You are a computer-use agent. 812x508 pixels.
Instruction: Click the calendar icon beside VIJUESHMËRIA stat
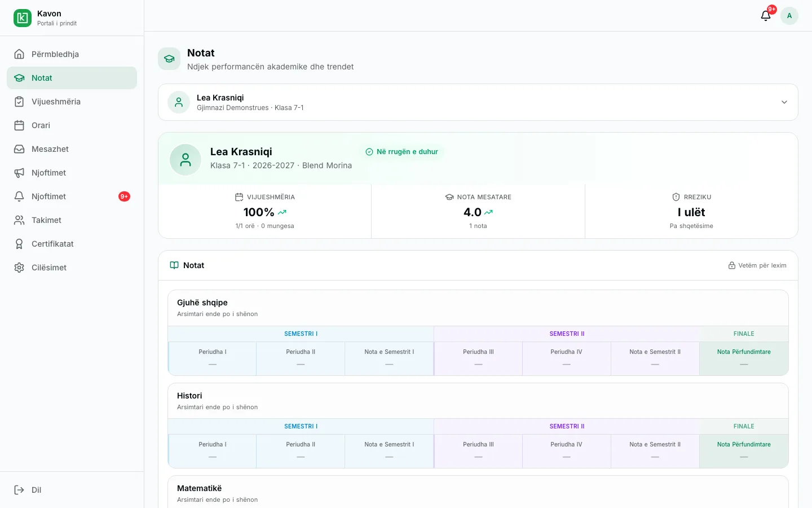(x=239, y=197)
